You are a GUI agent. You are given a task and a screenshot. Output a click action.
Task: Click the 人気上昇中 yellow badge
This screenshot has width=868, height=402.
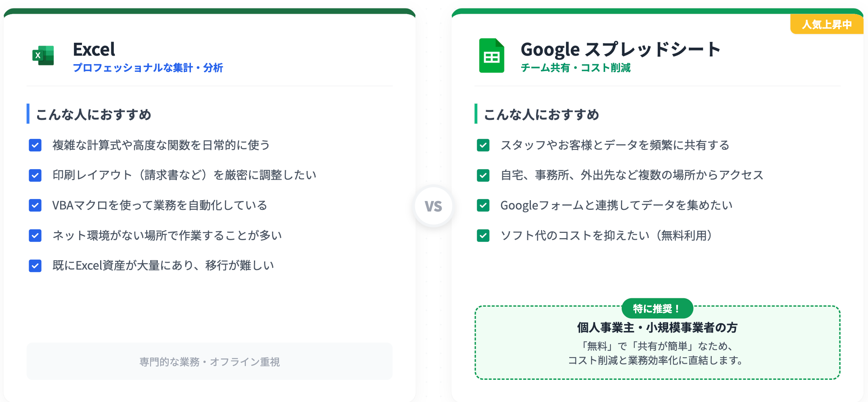point(826,25)
